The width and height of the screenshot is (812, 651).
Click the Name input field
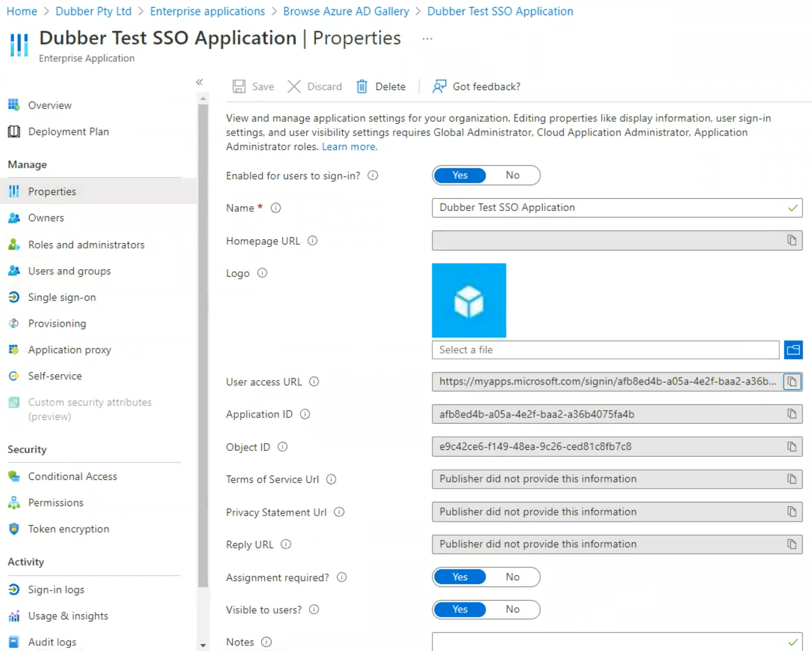pos(617,207)
